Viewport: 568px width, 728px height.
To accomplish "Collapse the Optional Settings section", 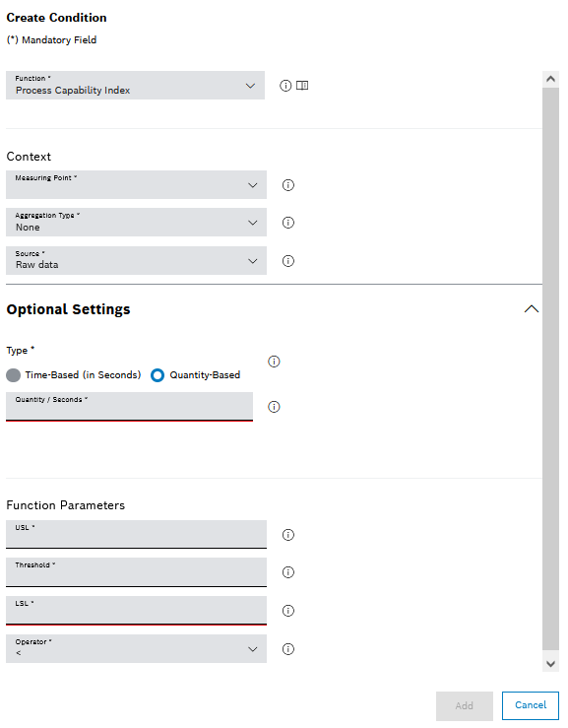I will [x=532, y=309].
